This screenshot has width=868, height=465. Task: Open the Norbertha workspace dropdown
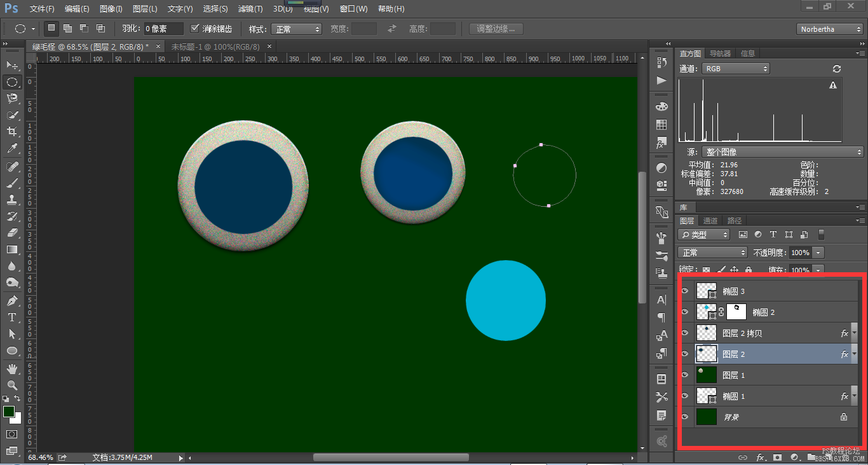click(829, 29)
